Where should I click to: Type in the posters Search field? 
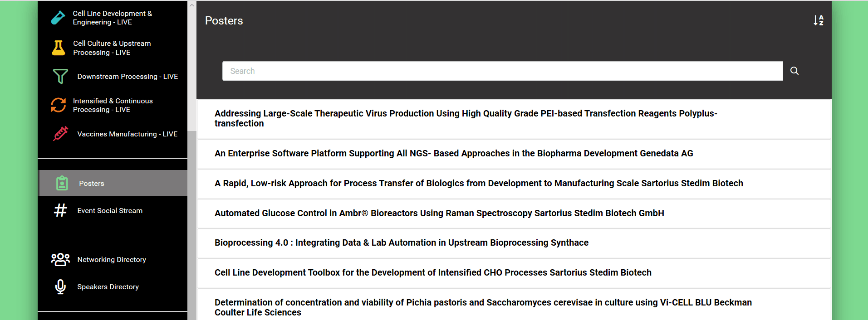[502, 71]
